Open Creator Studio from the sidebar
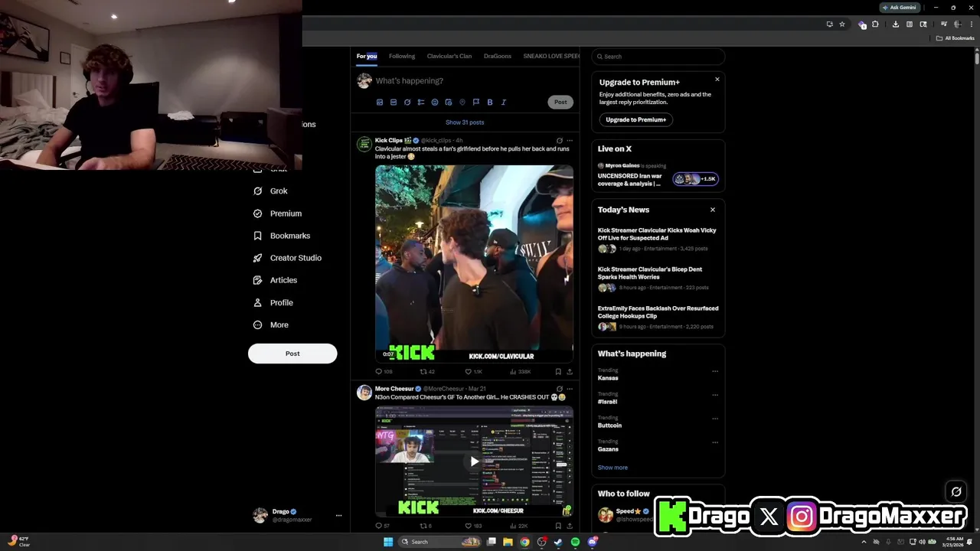 coord(288,258)
